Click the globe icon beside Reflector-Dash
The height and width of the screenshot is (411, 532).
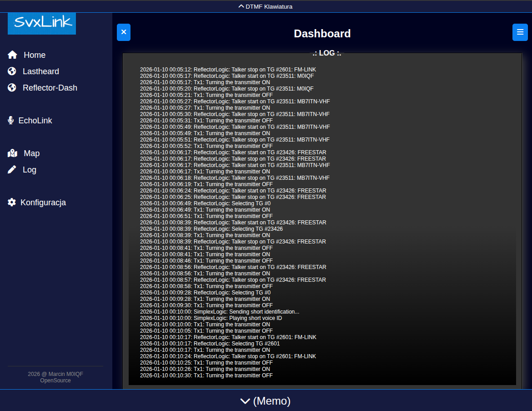click(12, 88)
